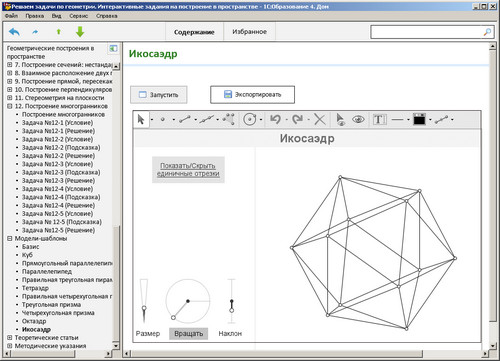The image size is (500, 361).
Task: Open dropdown next to line style
Action: tap(408, 119)
